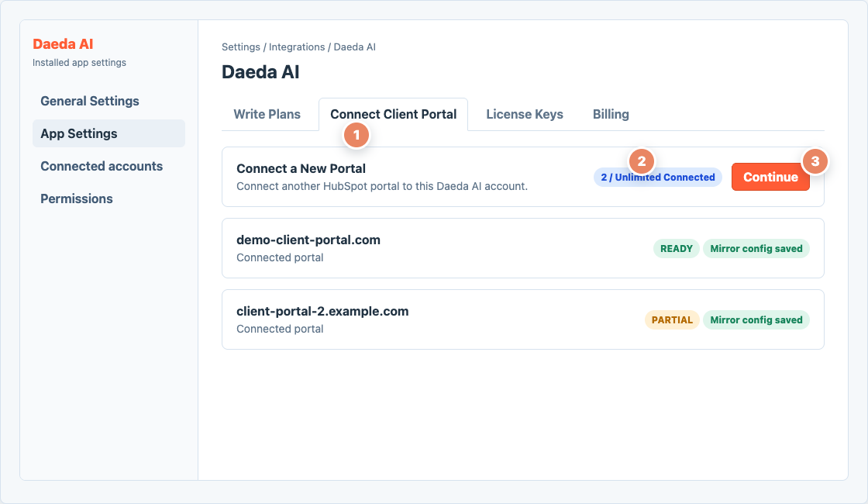Click 'Connected portal' under client-portal-2.example.com
868x504 pixels.
280,329
